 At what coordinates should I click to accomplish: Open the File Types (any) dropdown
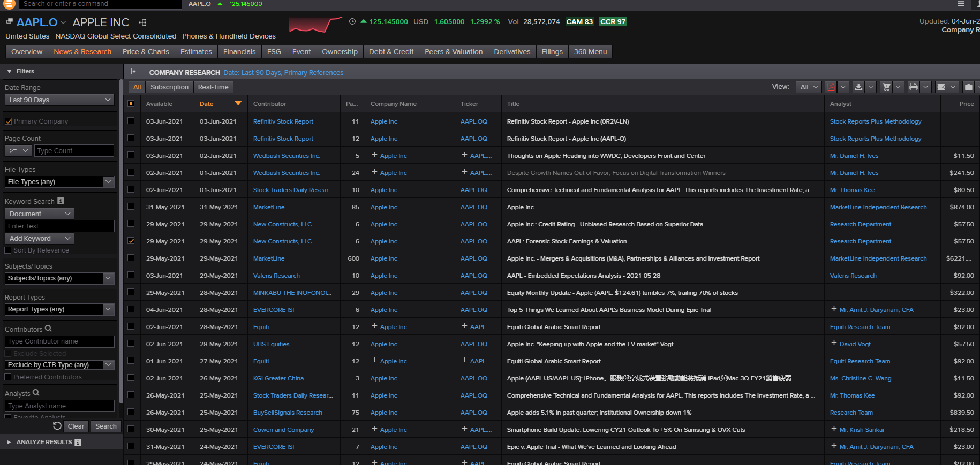pyautogui.click(x=60, y=182)
